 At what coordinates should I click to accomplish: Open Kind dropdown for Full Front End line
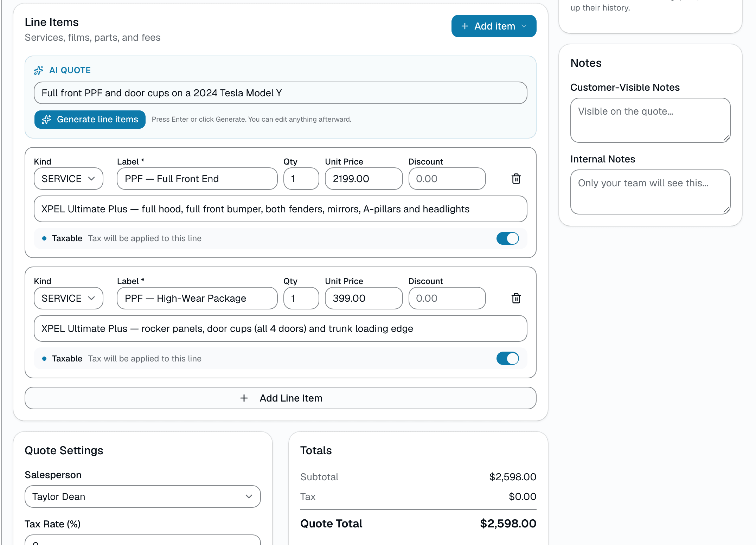point(69,179)
